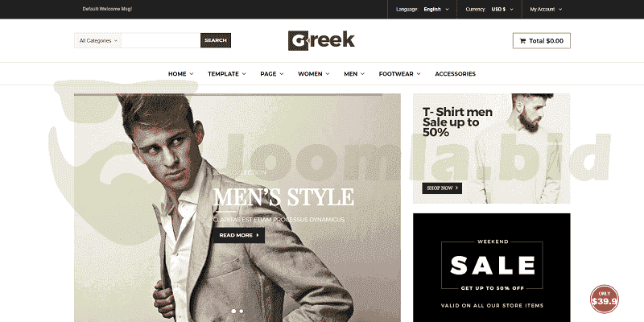644x322 pixels.
Task: Select the first slider pagination dot
Action: (233, 312)
